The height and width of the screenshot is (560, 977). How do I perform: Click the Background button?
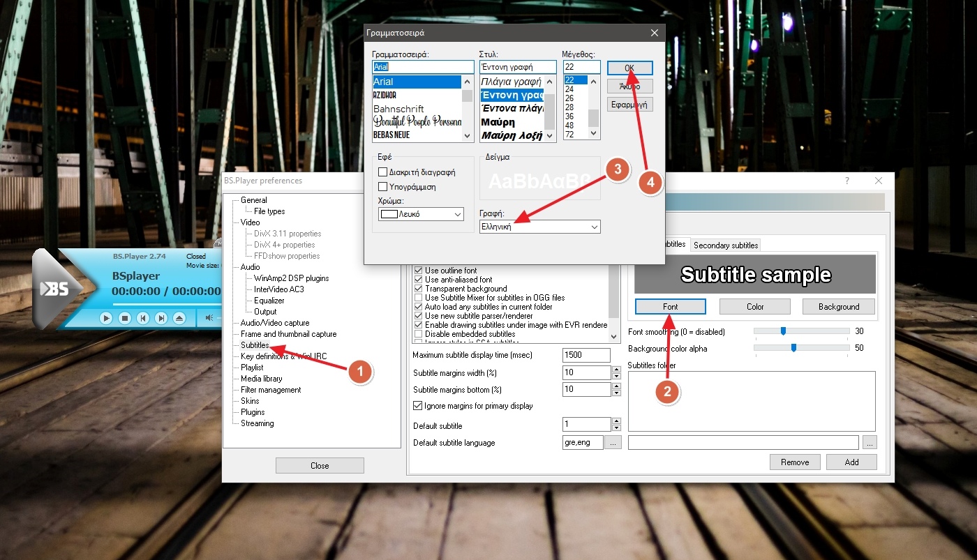(838, 307)
